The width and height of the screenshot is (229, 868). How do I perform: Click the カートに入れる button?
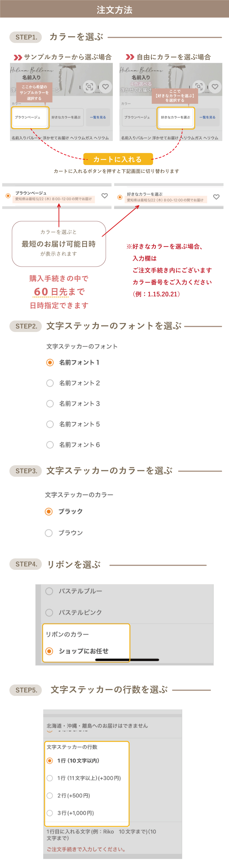pyautogui.click(x=118, y=159)
